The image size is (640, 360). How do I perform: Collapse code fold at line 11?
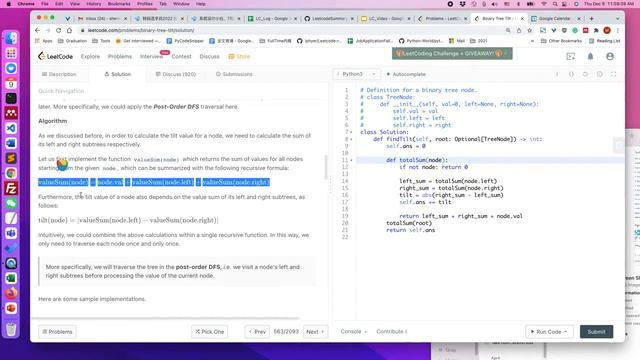pyautogui.click(x=351, y=160)
